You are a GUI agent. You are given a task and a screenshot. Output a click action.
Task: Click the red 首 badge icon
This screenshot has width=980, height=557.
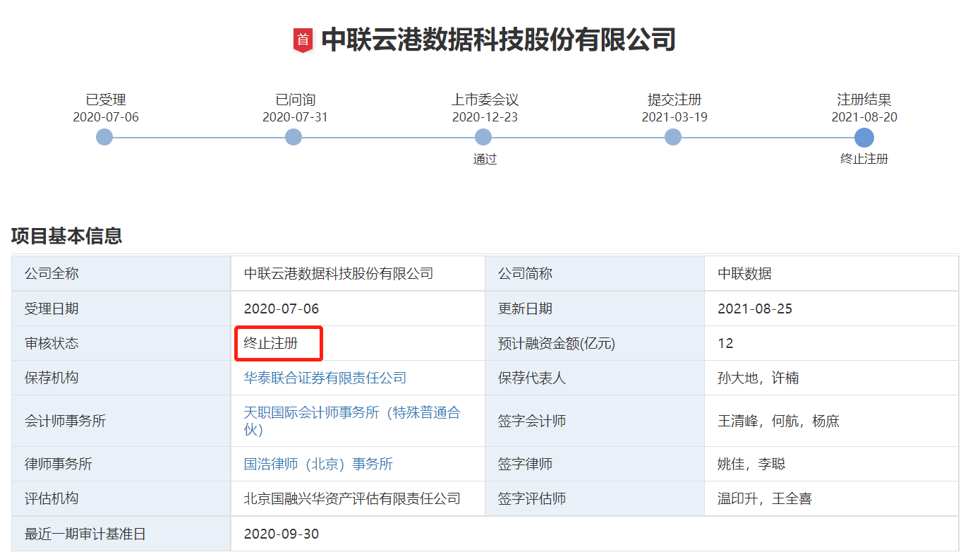coord(303,40)
